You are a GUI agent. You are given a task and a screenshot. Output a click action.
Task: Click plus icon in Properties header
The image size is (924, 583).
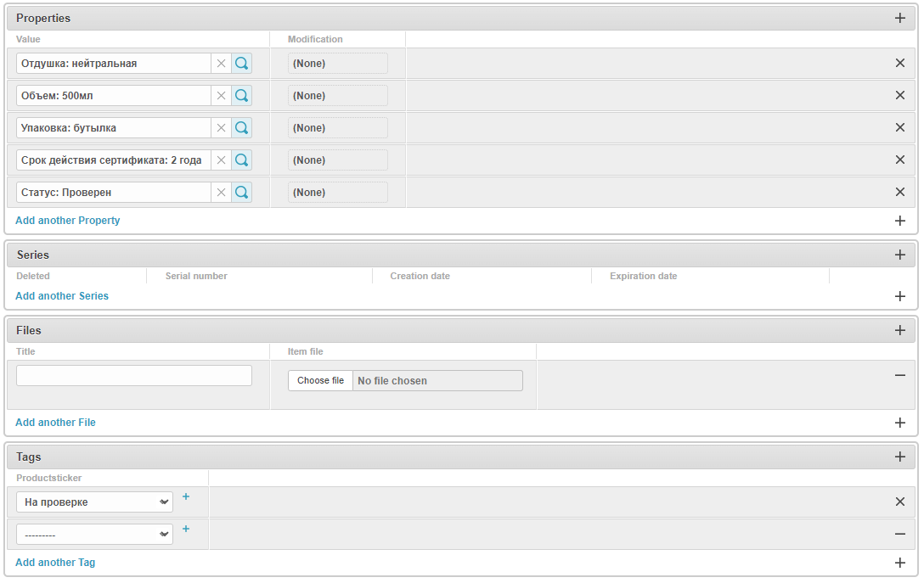(x=900, y=18)
